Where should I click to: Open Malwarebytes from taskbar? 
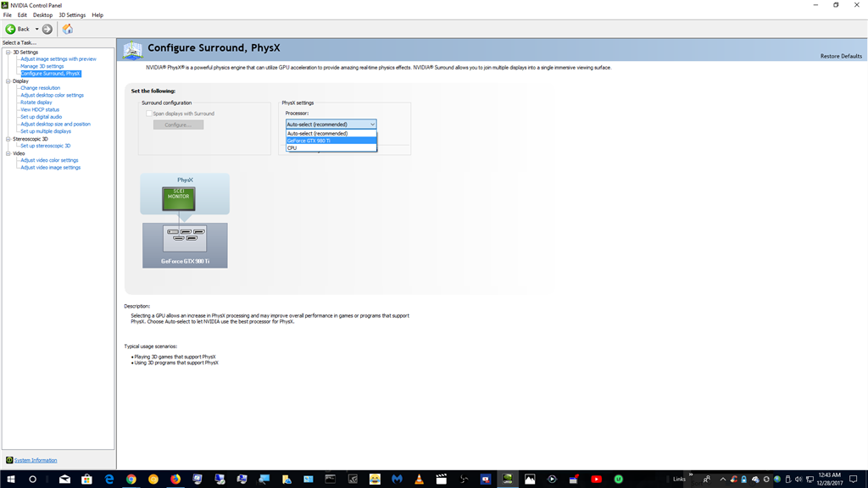point(397,480)
